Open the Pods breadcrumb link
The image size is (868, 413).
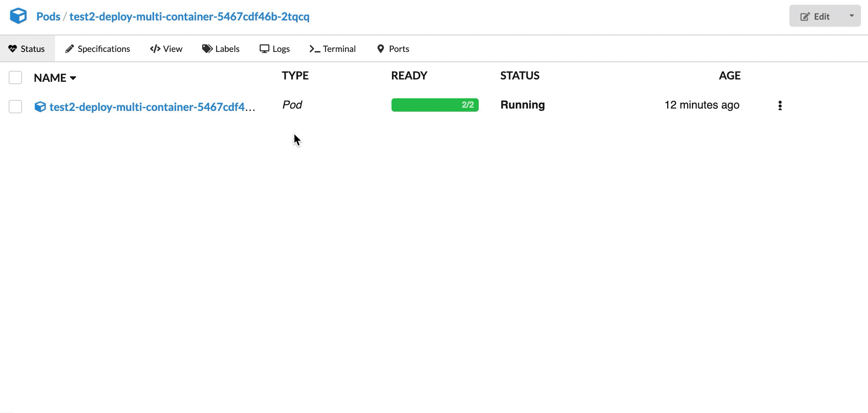pyautogui.click(x=48, y=17)
